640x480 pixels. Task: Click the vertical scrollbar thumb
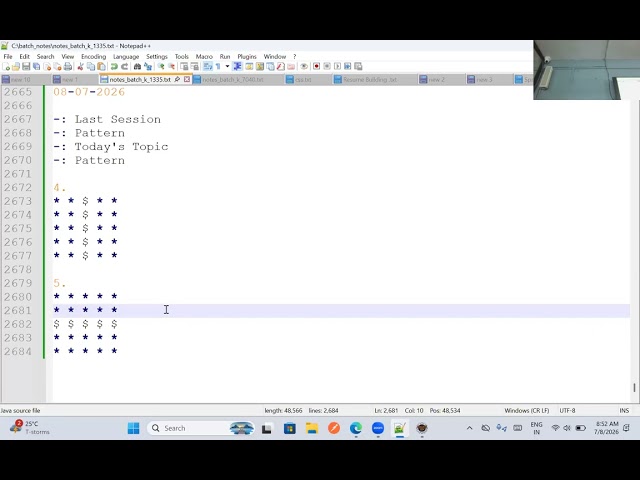click(635, 387)
